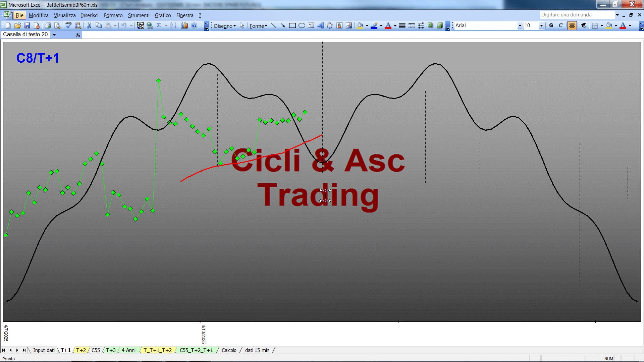This screenshot has height=362, width=644.
Task: Expand the borders dropdown arrow
Action: tap(602, 25)
